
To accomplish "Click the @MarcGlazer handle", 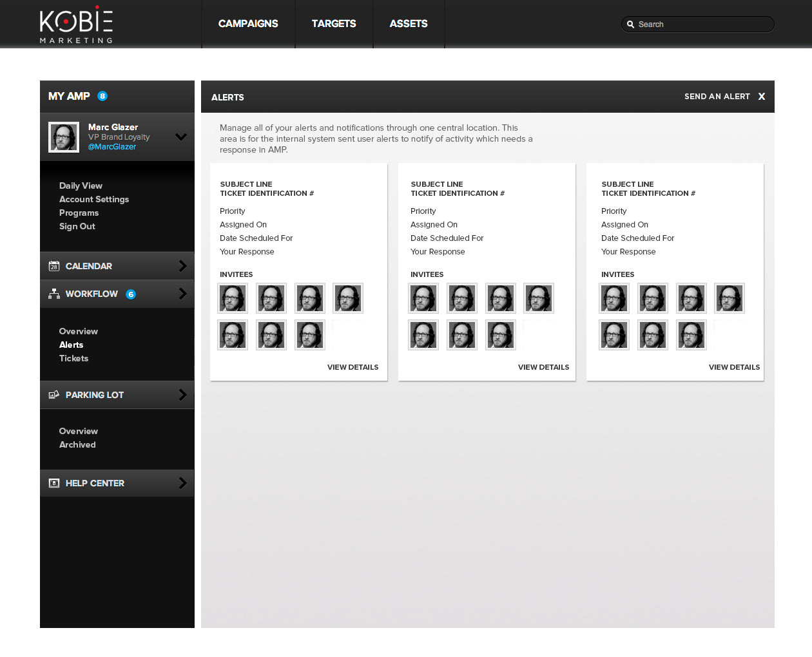I will click(112, 147).
